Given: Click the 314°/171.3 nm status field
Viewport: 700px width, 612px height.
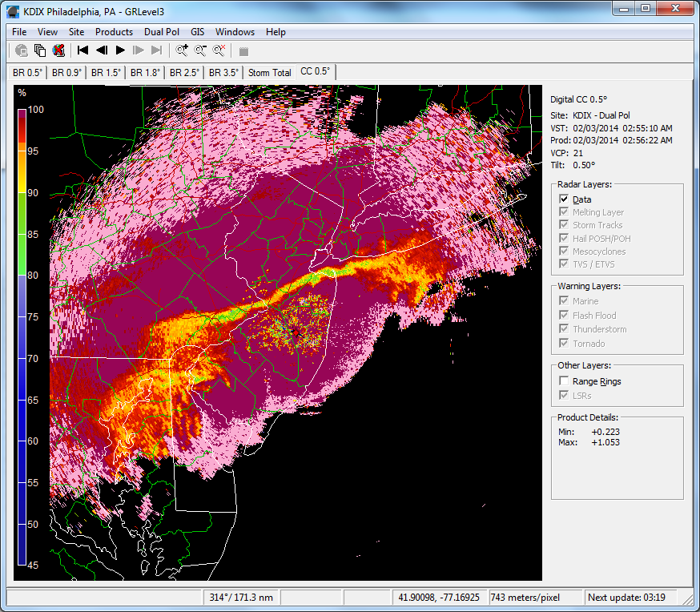Looking at the screenshot, I should [x=241, y=598].
